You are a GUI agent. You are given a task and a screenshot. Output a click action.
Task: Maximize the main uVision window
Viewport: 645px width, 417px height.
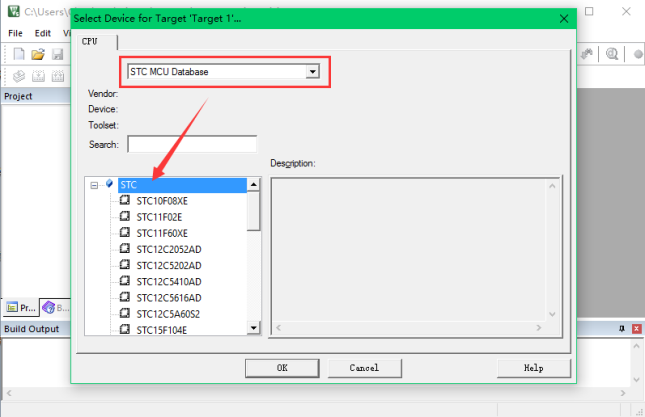(x=589, y=11)
